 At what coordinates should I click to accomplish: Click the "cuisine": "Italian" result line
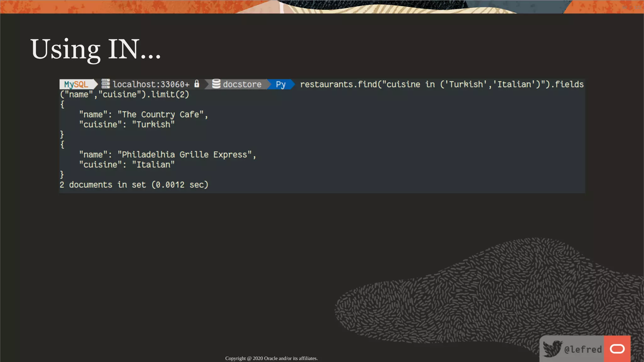[x=127, y=165]
